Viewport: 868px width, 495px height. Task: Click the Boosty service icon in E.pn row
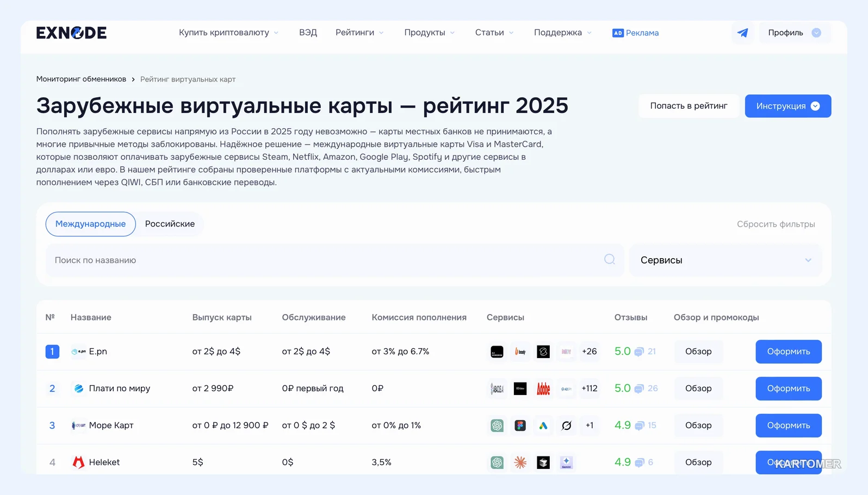click(x=520, y=352)
